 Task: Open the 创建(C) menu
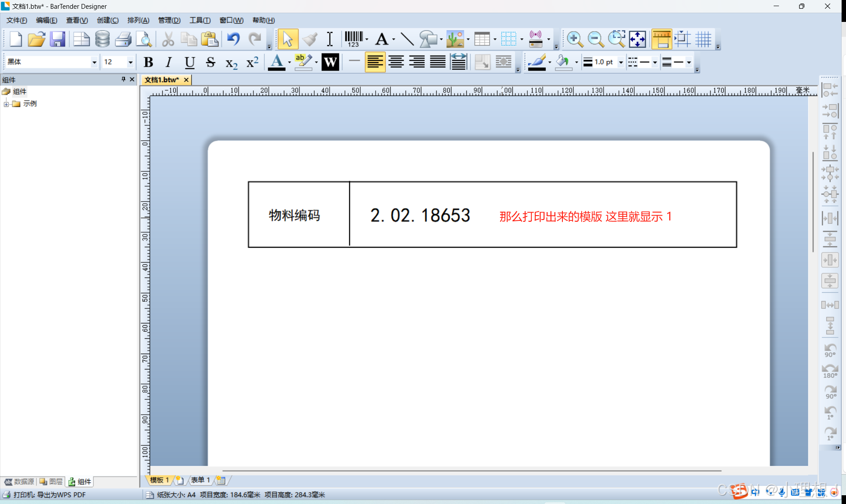tap(107, 20)
